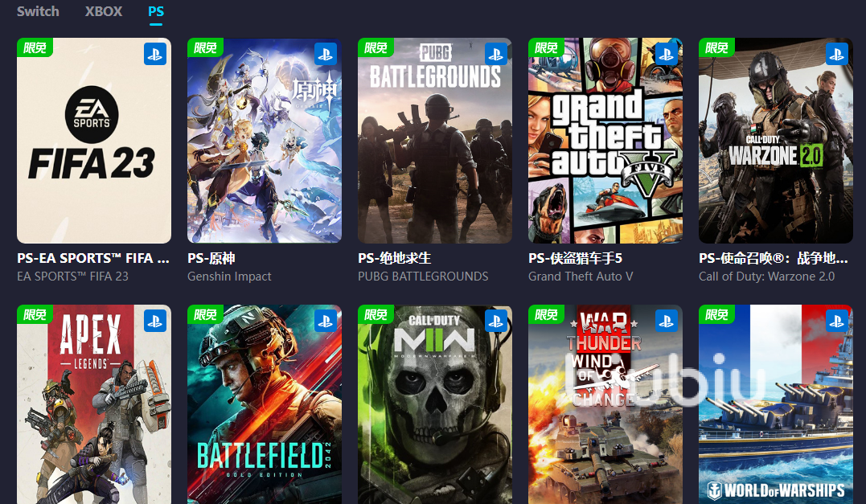866x504 pixels.
Task: Open Call of Duty: Warzone 2.0 subtitle link
Action: 766,276
